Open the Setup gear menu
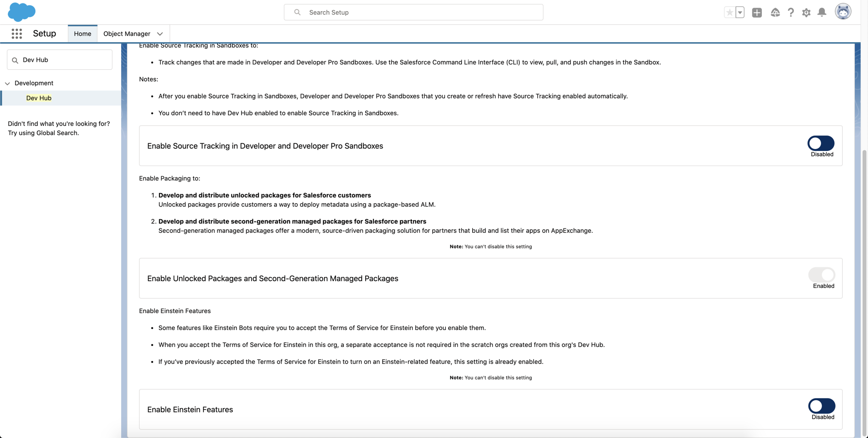Viewport: 868px width, 438px height. (806, 13)
